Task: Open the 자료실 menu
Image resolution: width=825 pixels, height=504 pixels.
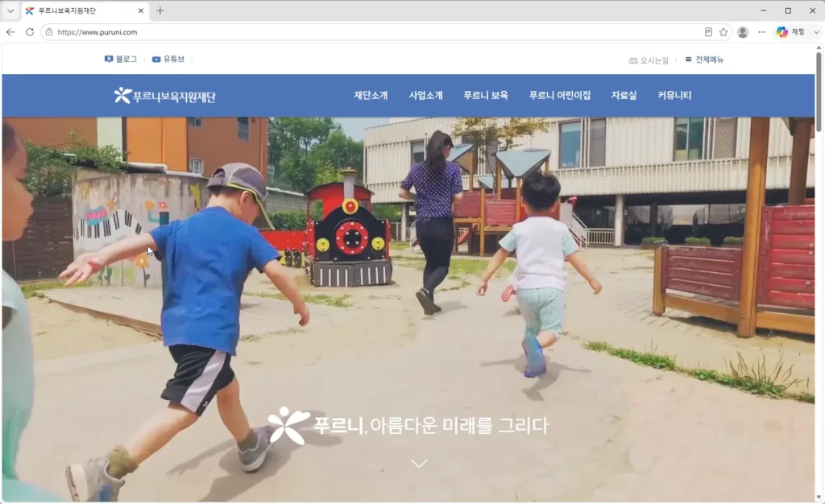Action: tap(624, 95)
